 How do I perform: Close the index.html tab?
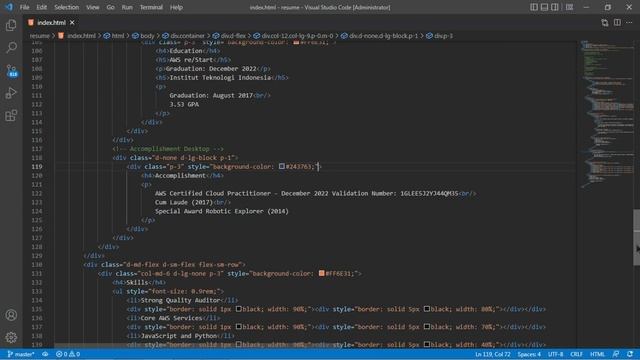72,22
